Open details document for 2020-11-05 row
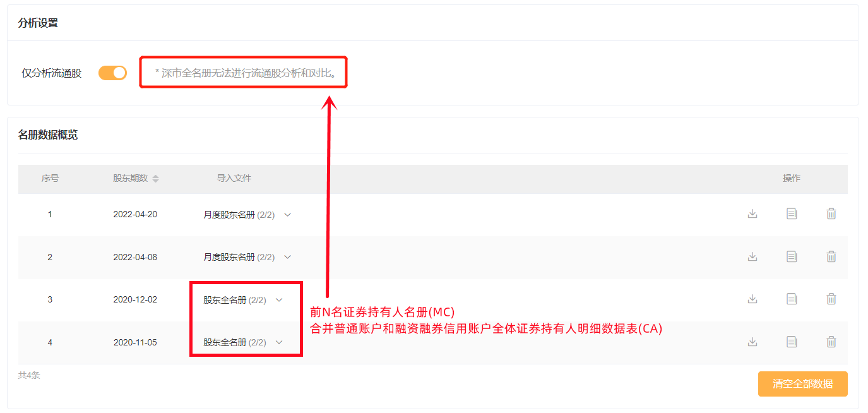The height and width of the screenshot is (413, 868). (792, 342)
